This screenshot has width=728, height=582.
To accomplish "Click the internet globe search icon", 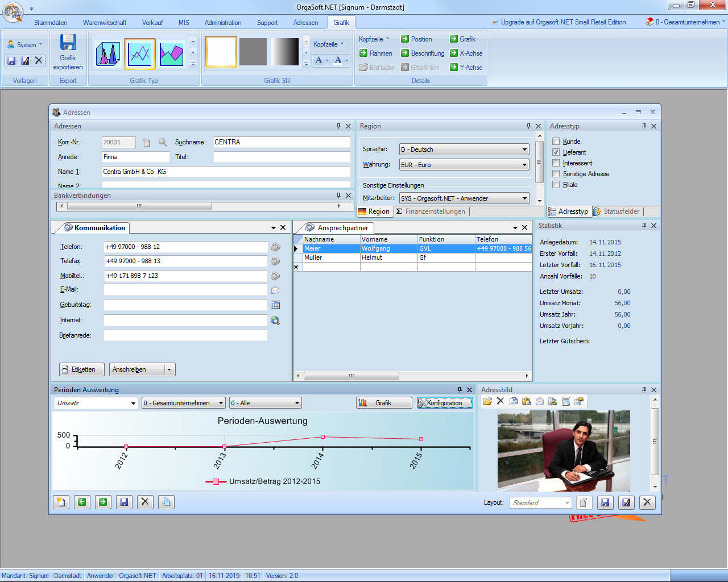I will pos(275,321).
